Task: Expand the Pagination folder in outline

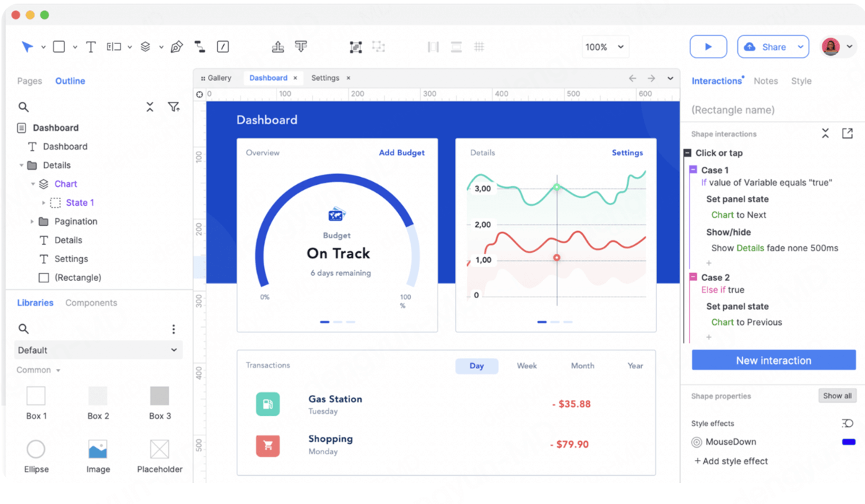Action: pyautogui.click(x=32, y=222)
